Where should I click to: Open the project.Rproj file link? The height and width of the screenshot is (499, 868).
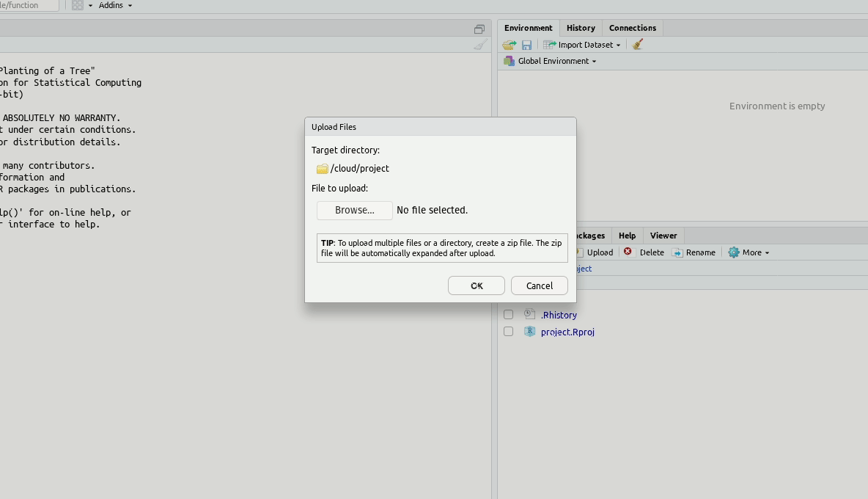click(567, 332)
